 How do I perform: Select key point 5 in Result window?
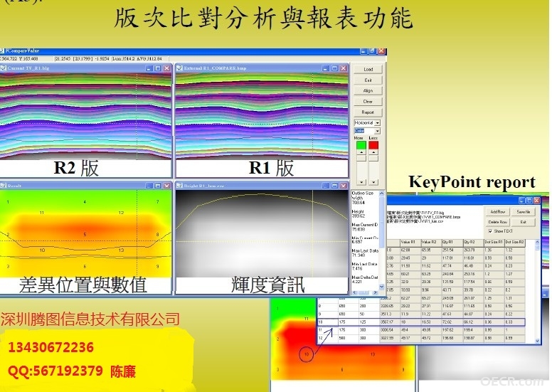[x=85, y=234]
